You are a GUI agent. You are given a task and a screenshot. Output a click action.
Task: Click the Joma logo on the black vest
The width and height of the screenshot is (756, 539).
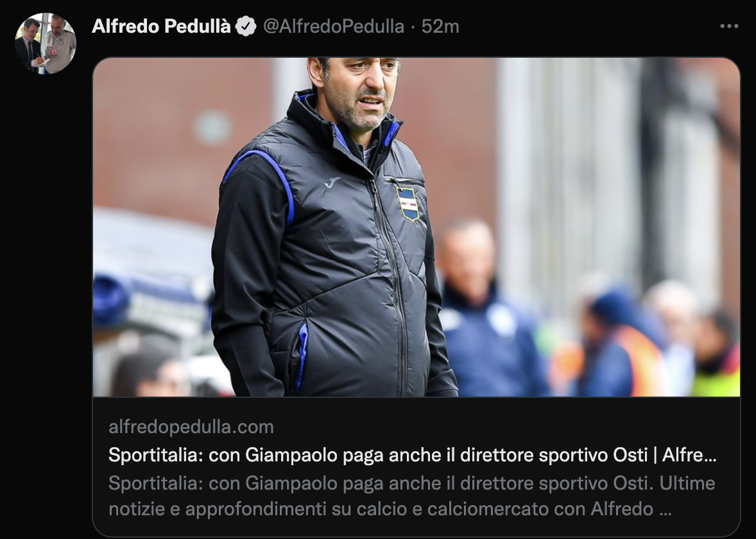[x=332, y=182]
